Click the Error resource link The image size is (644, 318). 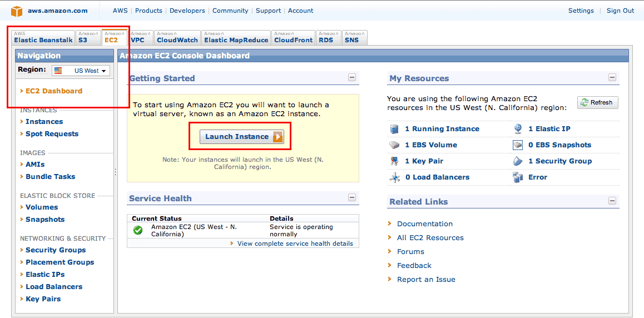[x=538, y=177]
